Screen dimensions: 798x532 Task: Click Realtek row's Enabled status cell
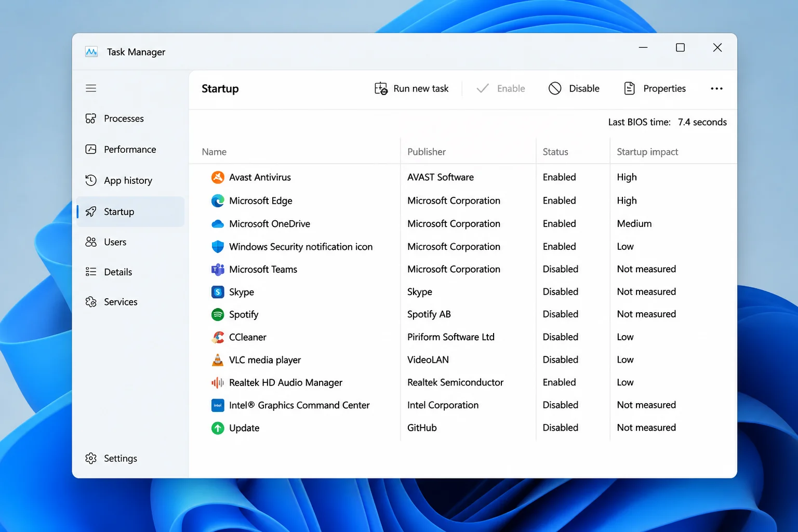coord(559,382)
